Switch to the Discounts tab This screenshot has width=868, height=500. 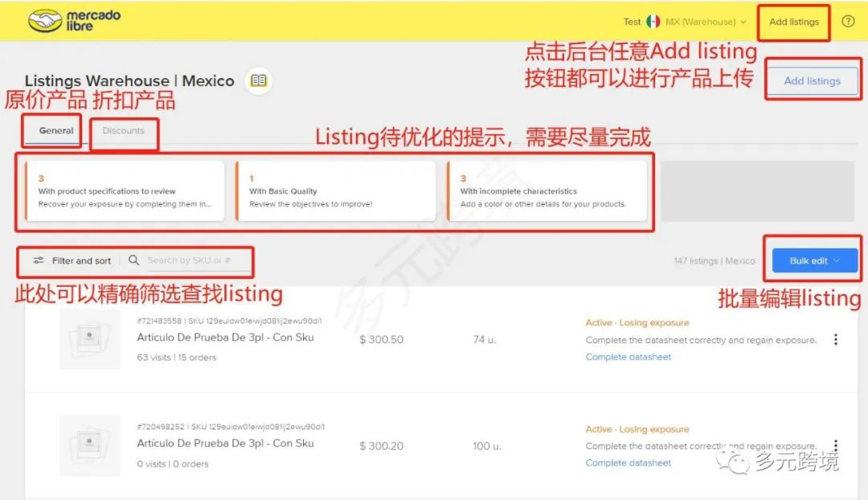[x=123, y=129]
